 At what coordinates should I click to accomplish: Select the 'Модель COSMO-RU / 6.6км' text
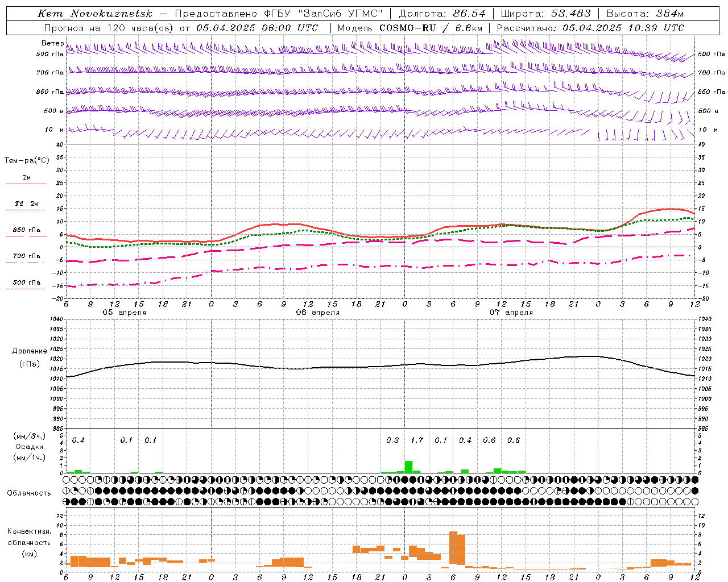pos(410,28)
